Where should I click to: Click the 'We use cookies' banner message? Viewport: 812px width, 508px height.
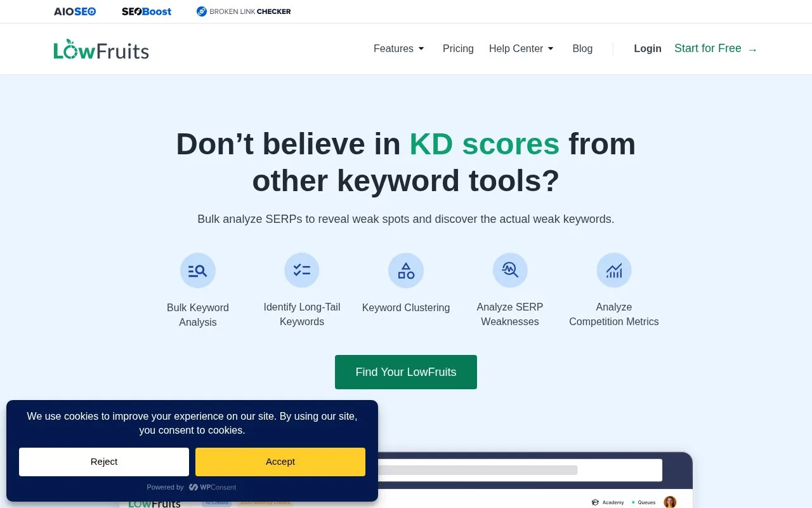(192, 424)
